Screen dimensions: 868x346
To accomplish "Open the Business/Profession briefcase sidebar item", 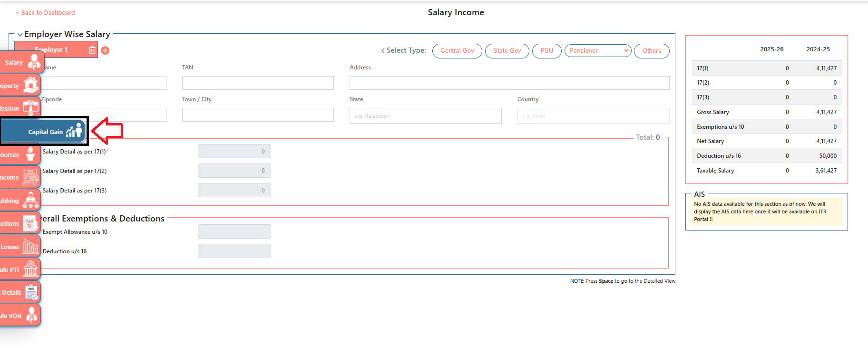I will pos(20,108).
